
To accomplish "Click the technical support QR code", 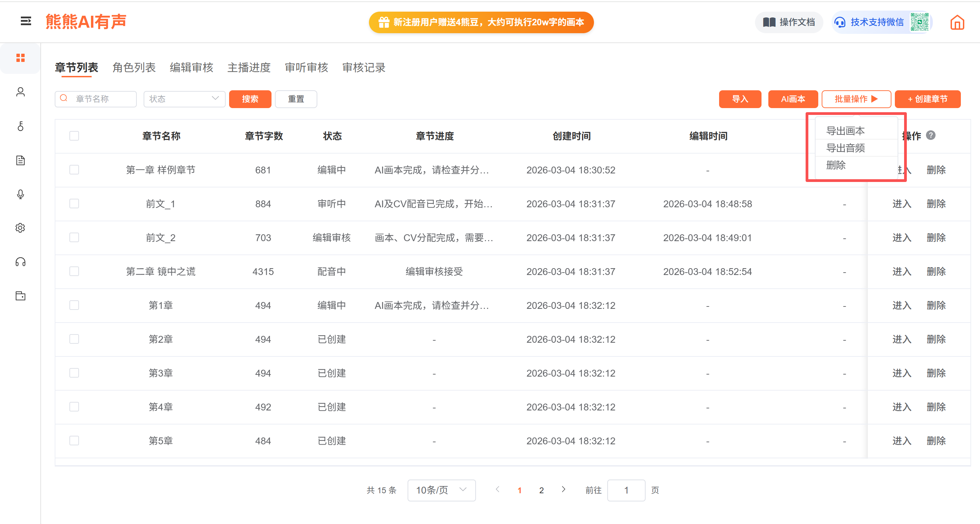I will pos(919,22).
